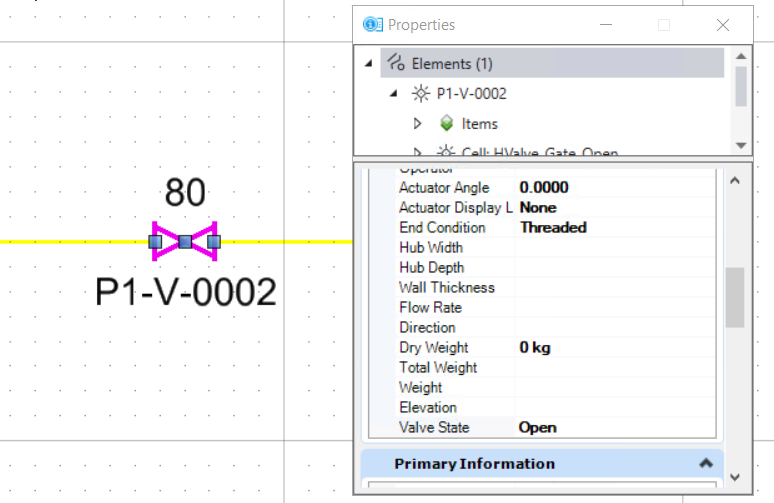774x503 pixels.
Task: Click the property list scrollbar thumb
Action: (x=735, y=297)
